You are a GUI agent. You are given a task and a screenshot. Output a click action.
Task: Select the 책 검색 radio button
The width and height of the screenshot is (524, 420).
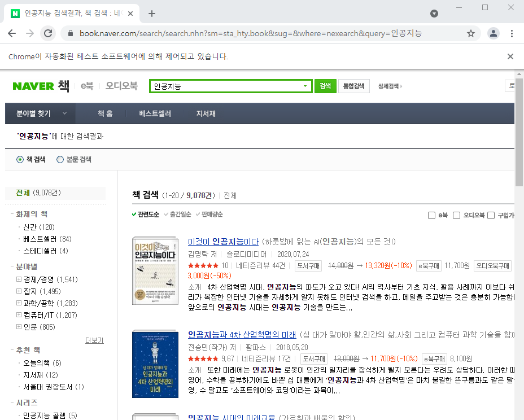(x=20, y=159)
